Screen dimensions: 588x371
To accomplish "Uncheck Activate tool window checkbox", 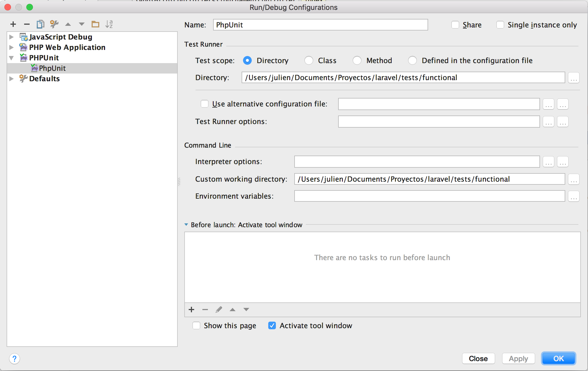I will coord(272,326).
